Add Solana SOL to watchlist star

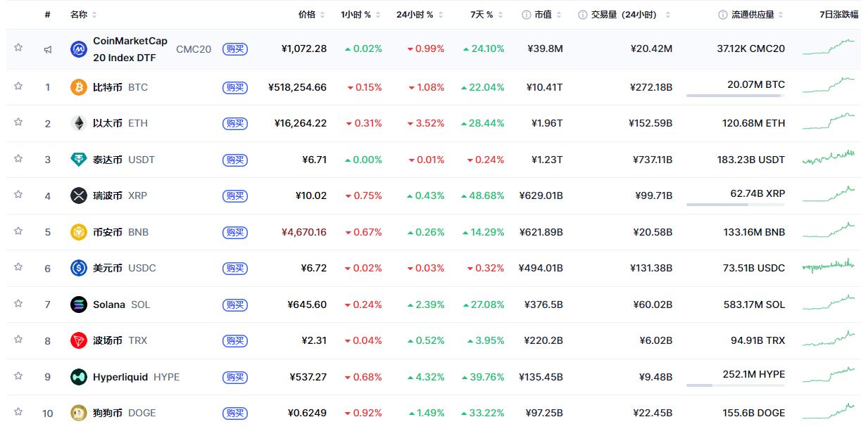coord(18,303)
